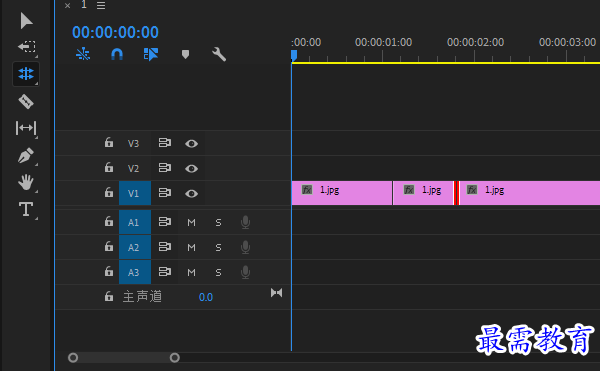Select the Track Select Forward tool
The image size is (600, 371).
(x=26, y=47)
